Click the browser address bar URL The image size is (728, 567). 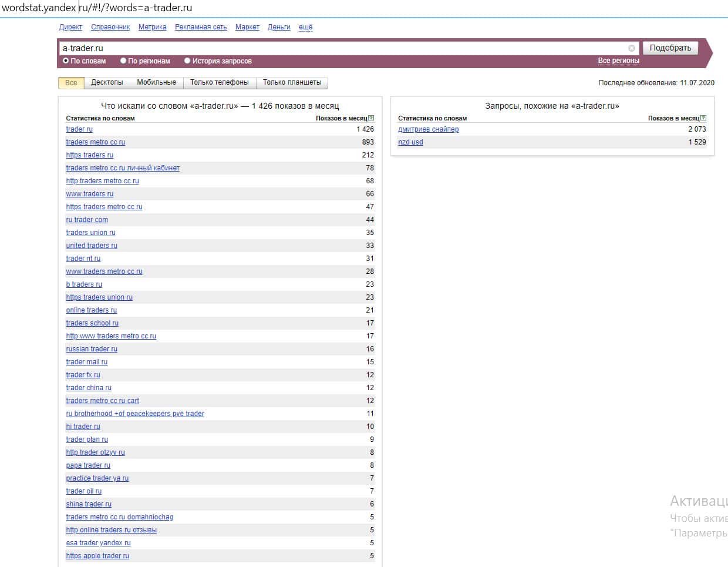pyautogui.click(x=97, y=8)
